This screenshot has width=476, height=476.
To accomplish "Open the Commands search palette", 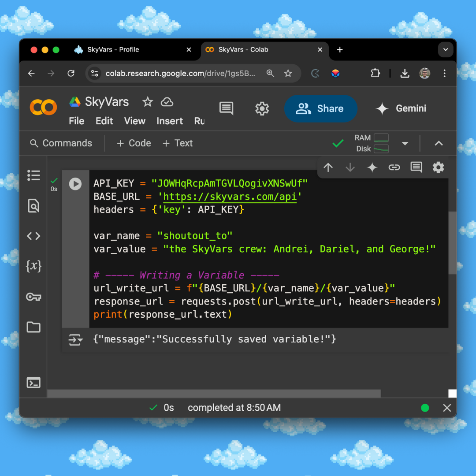I will pyautogui.click(x=61, y=143).
